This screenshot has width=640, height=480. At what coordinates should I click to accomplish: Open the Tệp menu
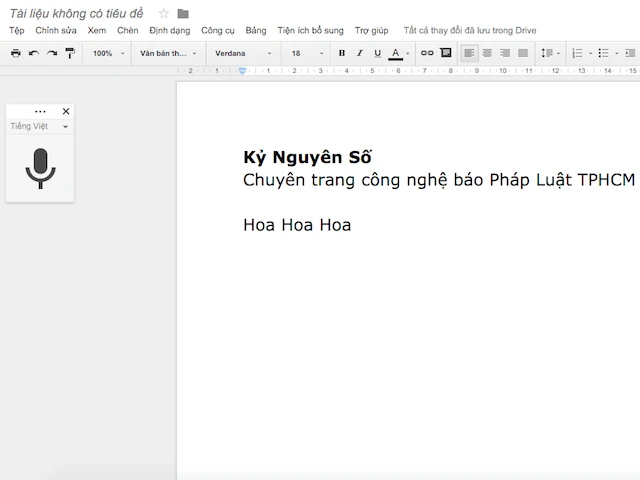(16, 31)
